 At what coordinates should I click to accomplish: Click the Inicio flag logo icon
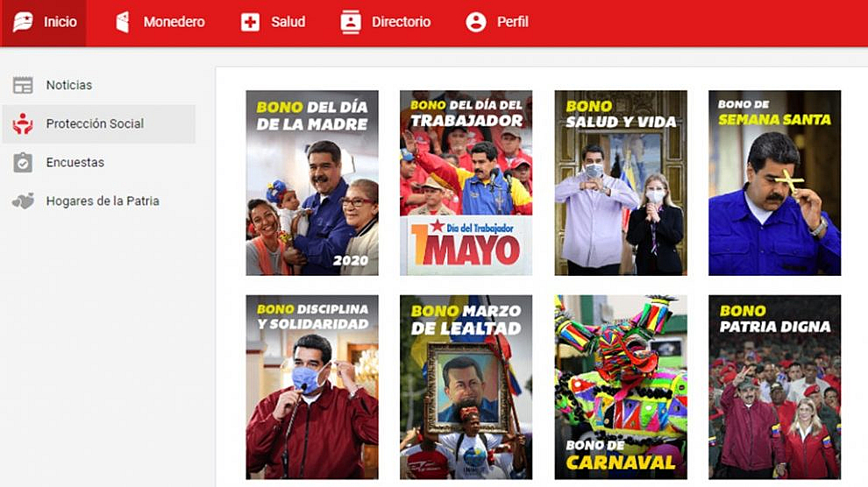23,22
